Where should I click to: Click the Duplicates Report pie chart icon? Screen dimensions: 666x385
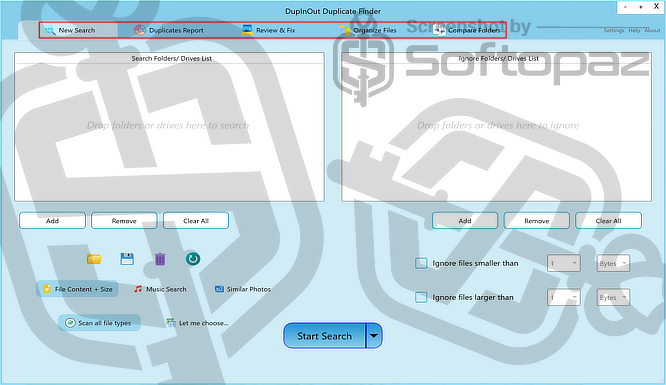pyautogui.click(x=140, y=30)
